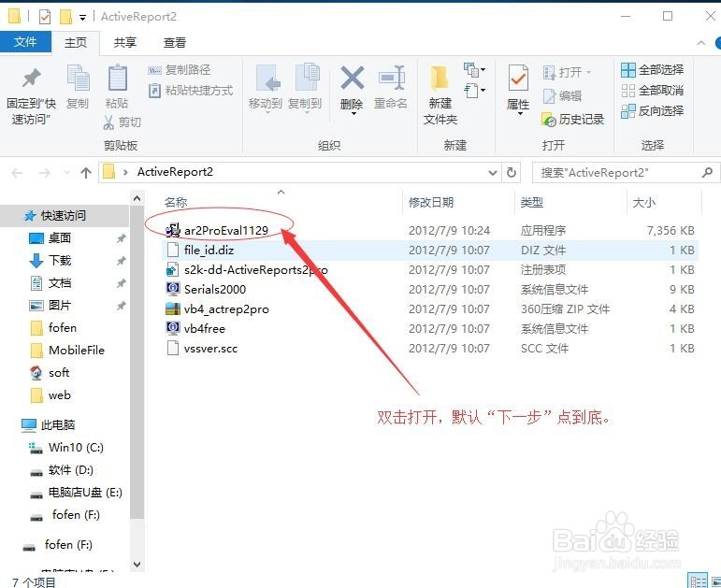Viewport: 721px width, 588px height.
Task: Click the Edit (编辑) ribbon icon
Action: (550, 96)
